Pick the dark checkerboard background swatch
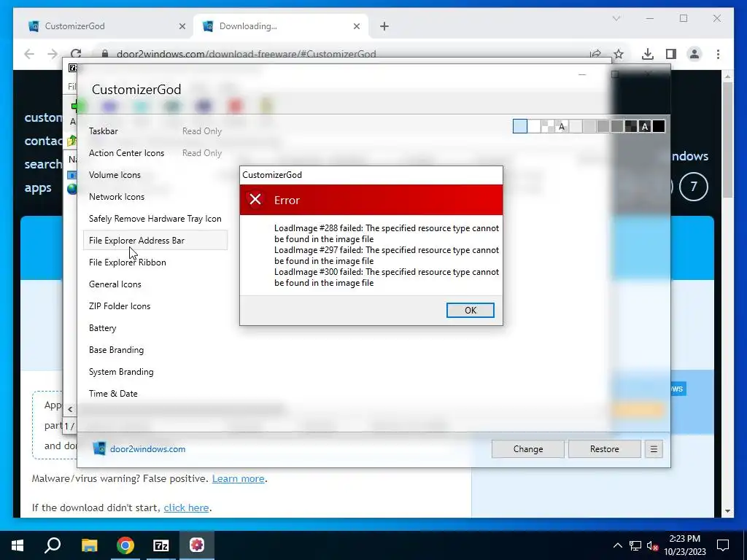747x560 pixels. (631, 126)
